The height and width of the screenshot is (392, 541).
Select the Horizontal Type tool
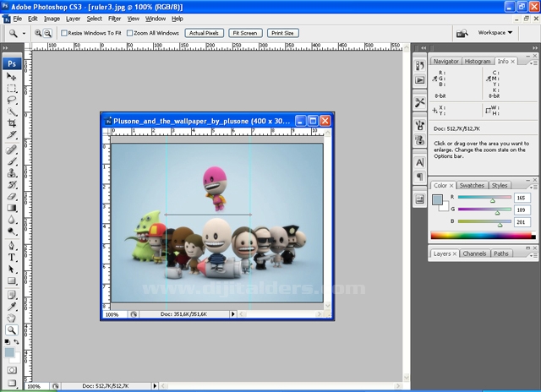coord(12,257)
